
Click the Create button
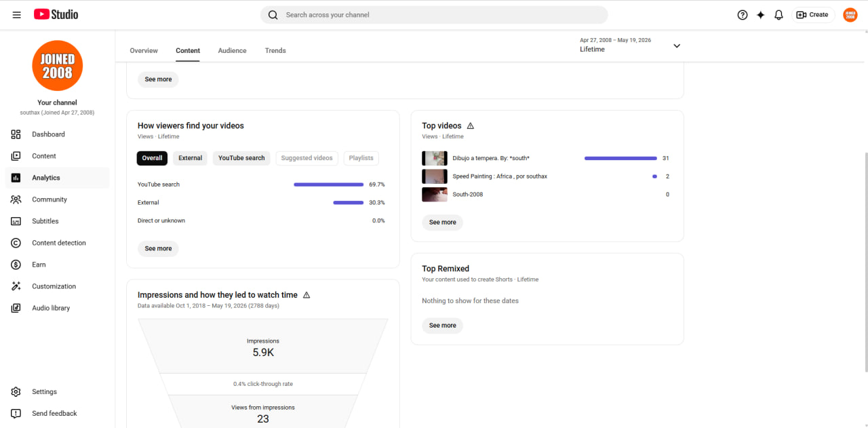(812, 15)
